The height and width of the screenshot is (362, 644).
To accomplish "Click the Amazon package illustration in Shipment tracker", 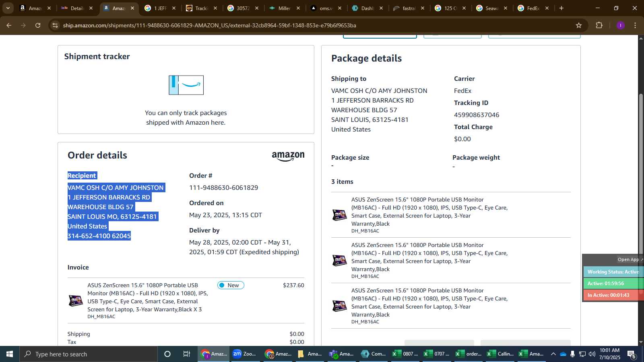I will pos(186,85).
